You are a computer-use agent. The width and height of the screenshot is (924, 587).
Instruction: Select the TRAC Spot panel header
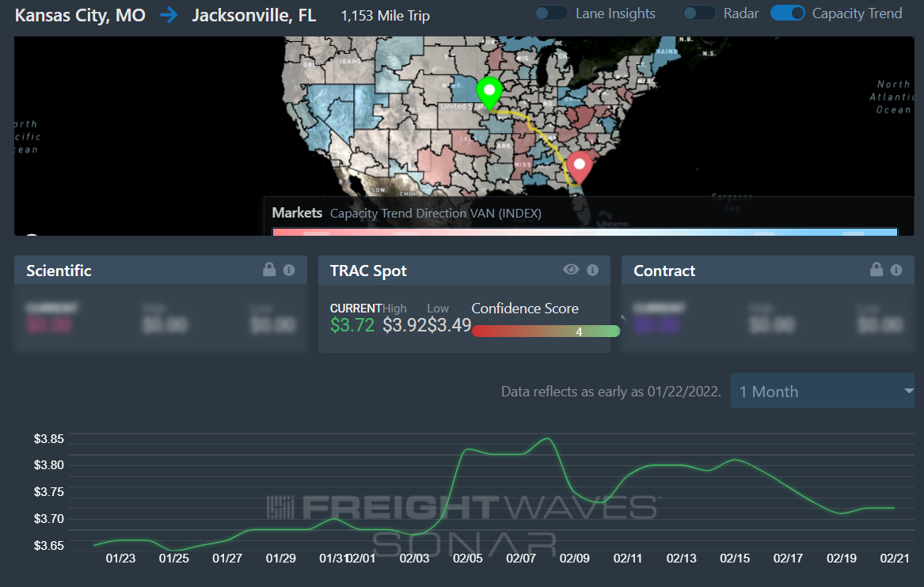pos(368,271)
